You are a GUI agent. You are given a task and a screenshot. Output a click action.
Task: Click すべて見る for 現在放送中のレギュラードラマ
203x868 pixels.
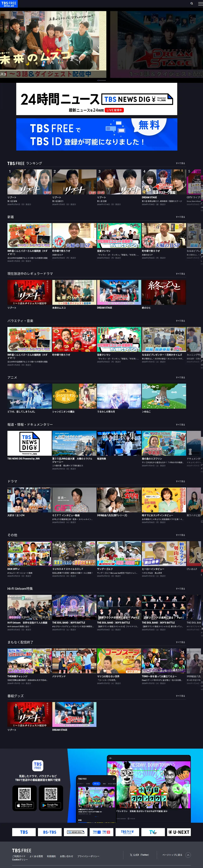click(180, 274)
